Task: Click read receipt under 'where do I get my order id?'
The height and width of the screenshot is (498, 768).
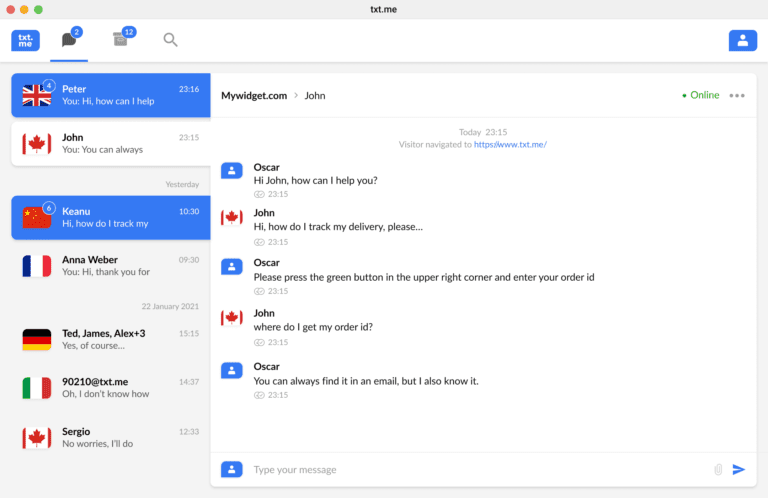Action: pyautogui.click(x=259, y=342)
